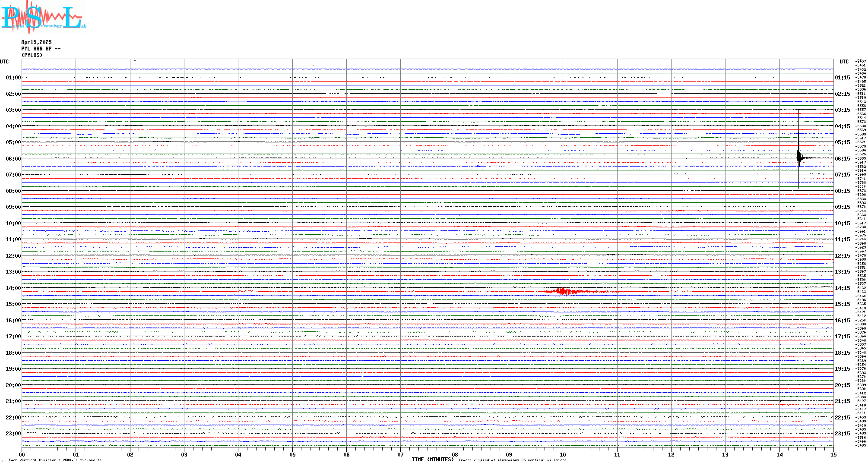Click the PYL HHN HP station text

pos(41,49)
